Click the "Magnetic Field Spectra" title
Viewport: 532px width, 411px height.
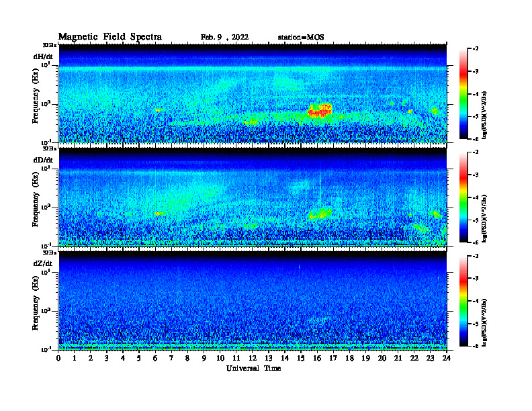[110, 37]
